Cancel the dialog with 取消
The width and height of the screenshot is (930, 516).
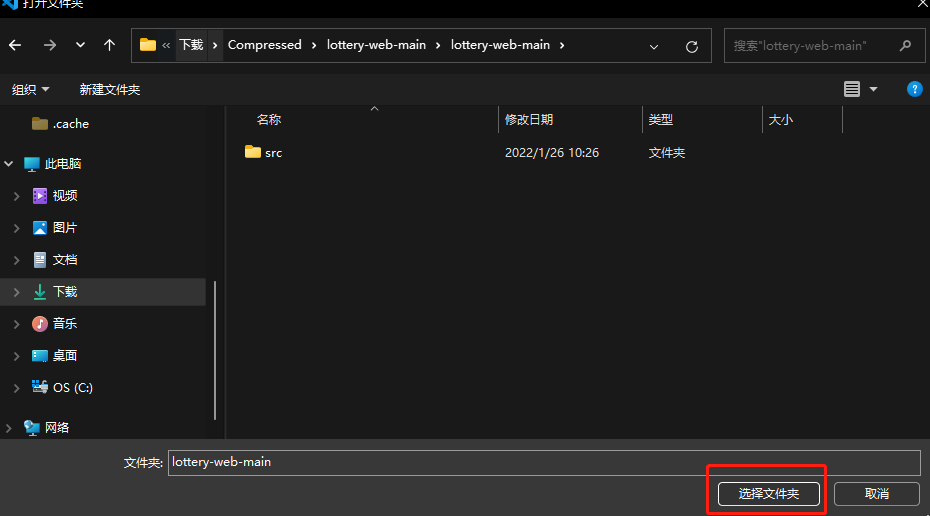877,494
